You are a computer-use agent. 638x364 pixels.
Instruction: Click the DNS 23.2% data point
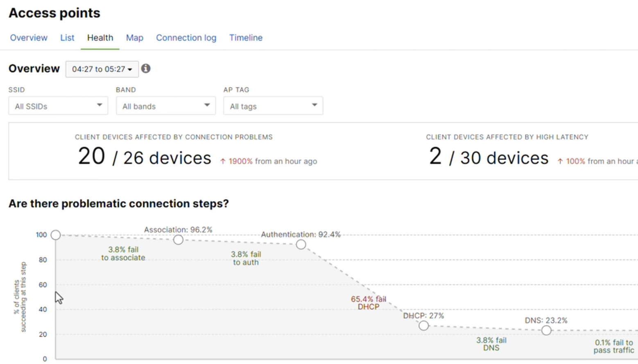pos(546,330)
